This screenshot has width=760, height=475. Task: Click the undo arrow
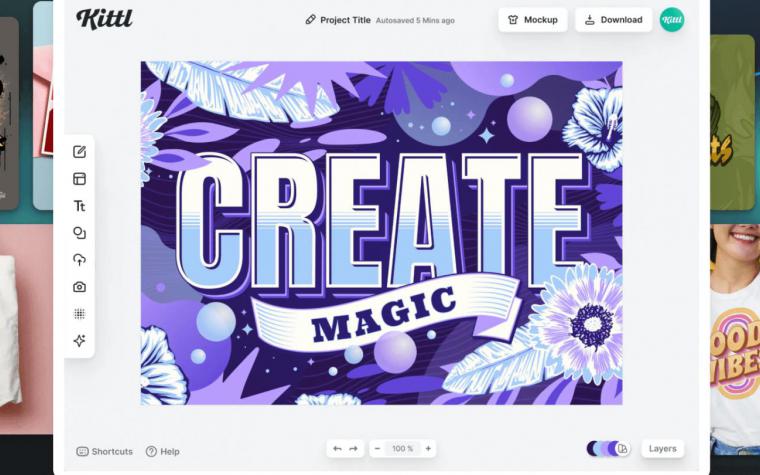coord(337,449)
